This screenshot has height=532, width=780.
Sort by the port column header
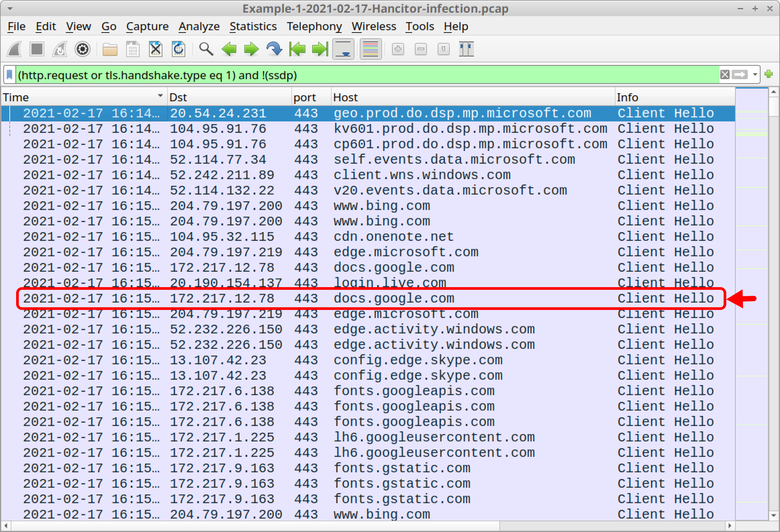point(311,97)
